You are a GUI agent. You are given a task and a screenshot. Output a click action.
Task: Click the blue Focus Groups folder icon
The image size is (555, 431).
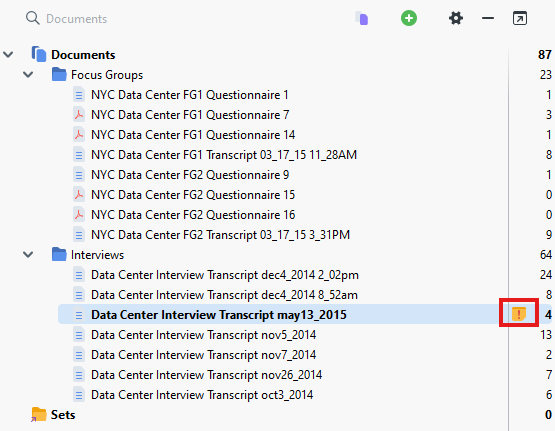tap(59, 74)
